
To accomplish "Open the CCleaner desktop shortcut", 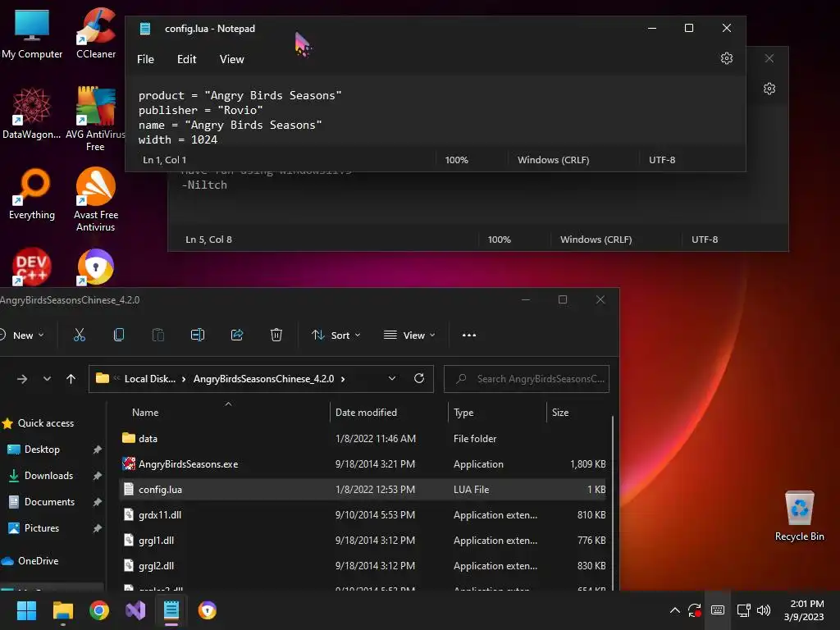I will click(x=96, y=34).
